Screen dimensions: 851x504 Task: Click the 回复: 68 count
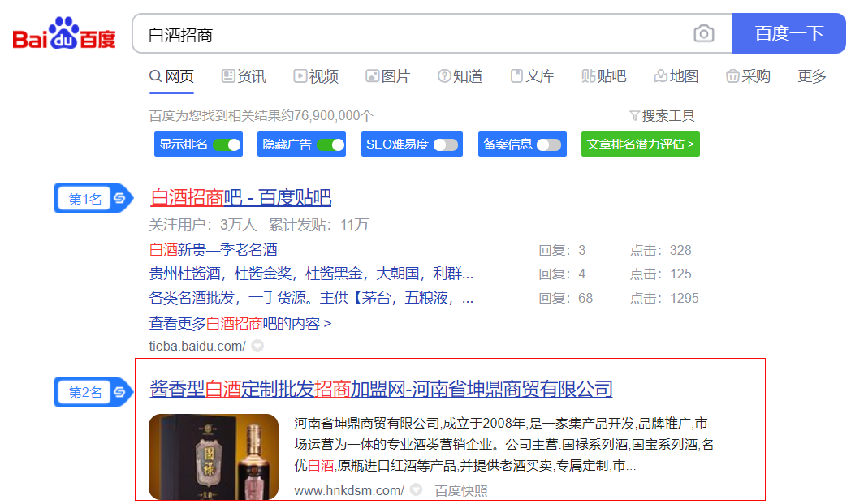(x=565, y=299)
